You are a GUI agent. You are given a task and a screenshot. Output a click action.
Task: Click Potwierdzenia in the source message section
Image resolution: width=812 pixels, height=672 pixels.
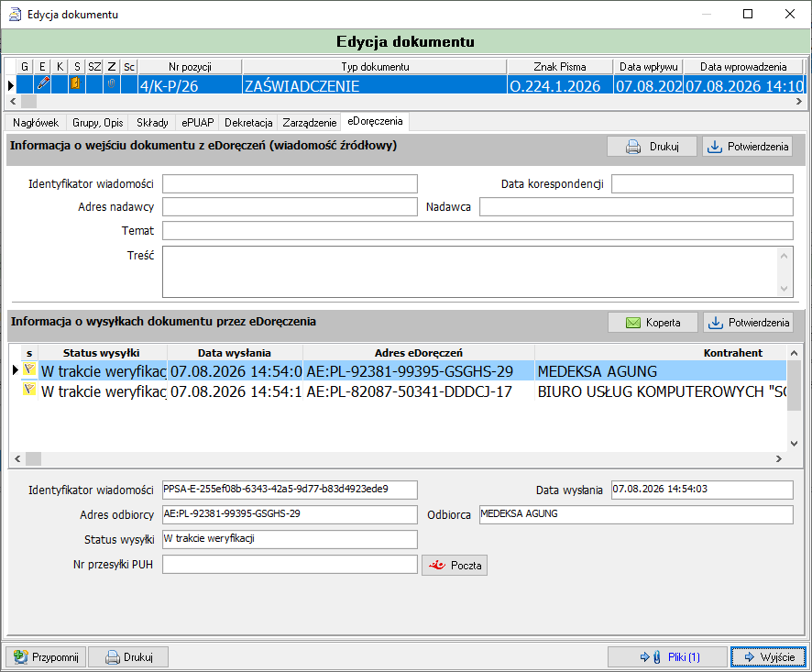tap(748, 147)
